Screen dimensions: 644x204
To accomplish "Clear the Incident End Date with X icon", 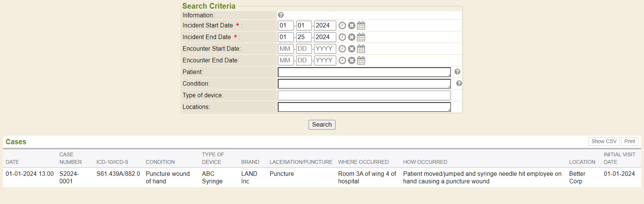I will click(352, 37).
